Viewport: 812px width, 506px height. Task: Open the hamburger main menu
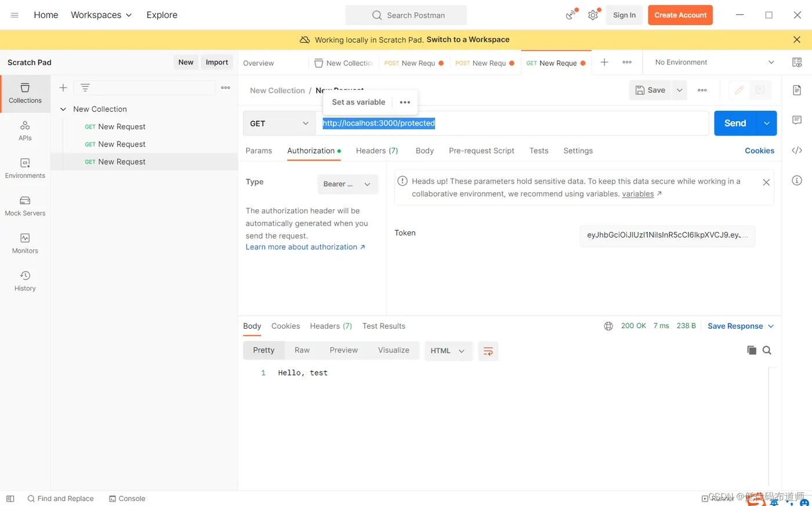14,15
